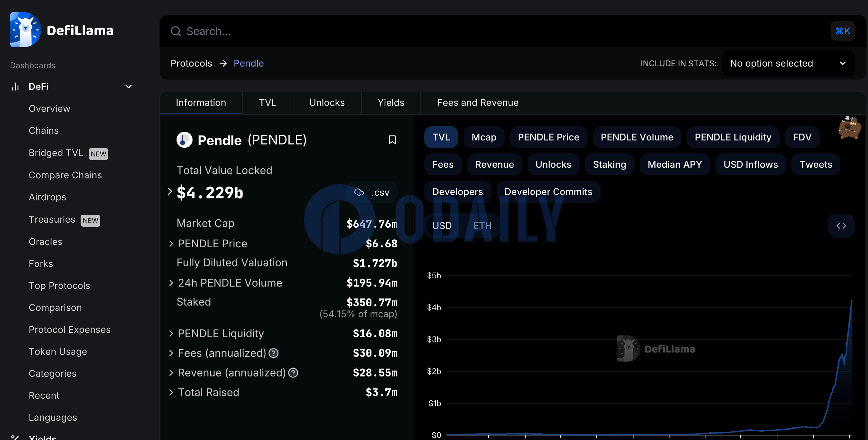The image size is (868, 440).
Task: Open the Yields tab
Action: coord(391,103)
